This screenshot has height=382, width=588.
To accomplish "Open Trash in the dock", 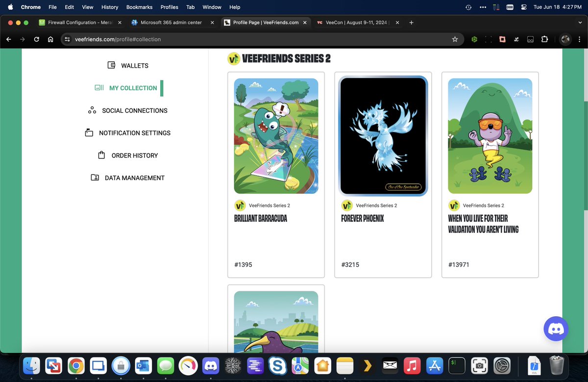I will [x=557, y=366].
